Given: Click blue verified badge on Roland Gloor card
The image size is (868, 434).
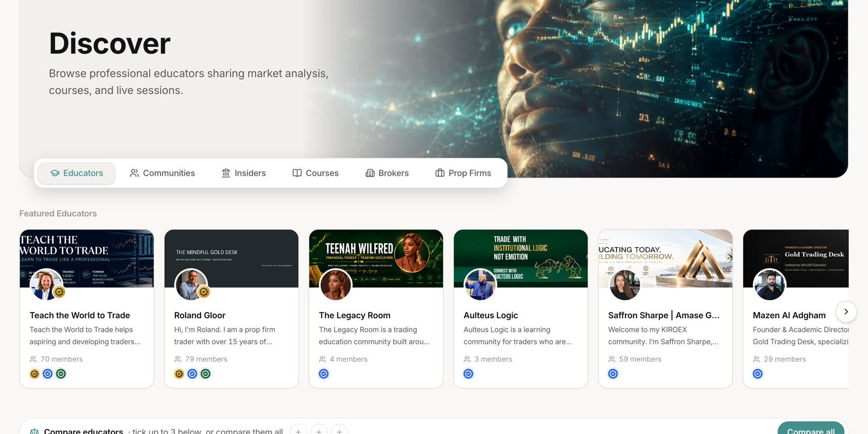Looking at the screenshot, I should (x=192, y=374).
